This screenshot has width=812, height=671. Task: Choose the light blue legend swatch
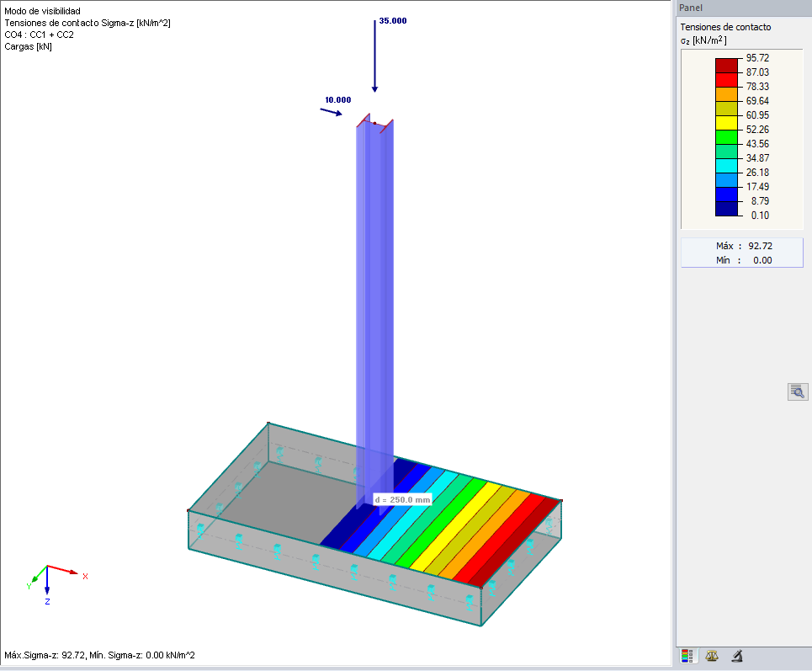(x=726, y=180)
